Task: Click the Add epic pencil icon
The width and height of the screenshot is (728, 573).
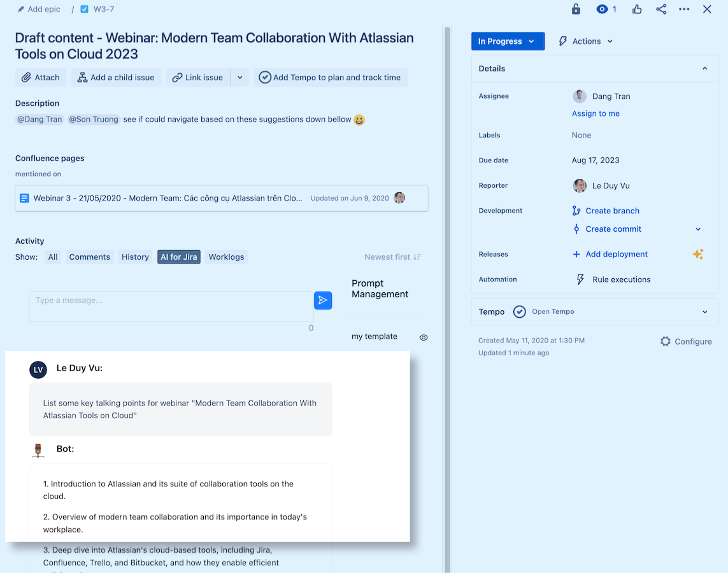Action: 20,10
